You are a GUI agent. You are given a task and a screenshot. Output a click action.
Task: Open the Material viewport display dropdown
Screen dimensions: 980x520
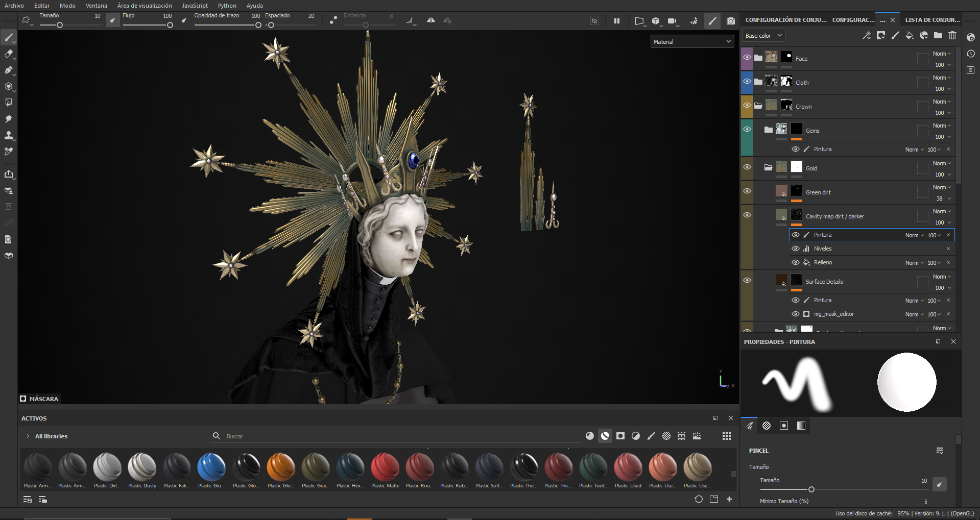692,41
